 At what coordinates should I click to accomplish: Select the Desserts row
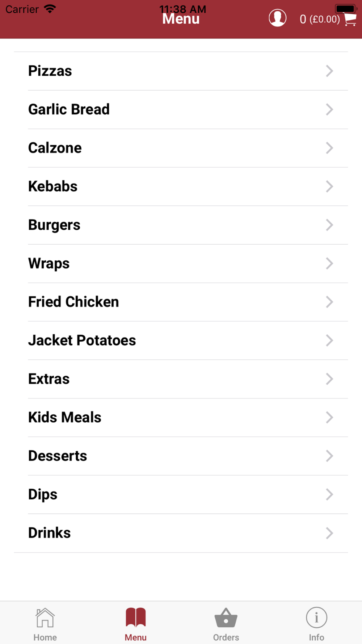click(x=181, y=456)
